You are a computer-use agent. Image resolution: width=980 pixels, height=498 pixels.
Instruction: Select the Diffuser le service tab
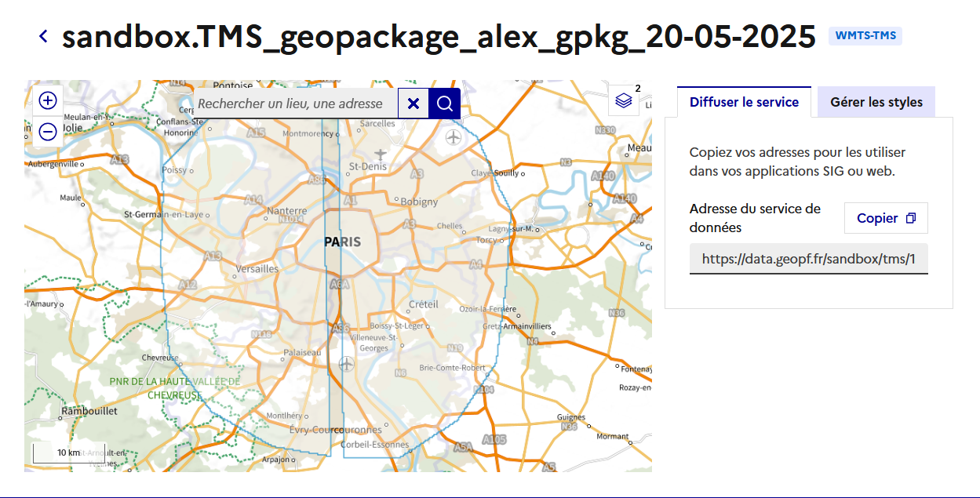pyautogui.click(x=743, y=102)
